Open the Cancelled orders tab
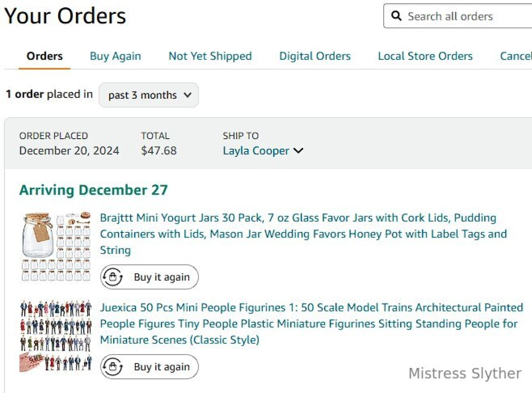This screenshot has height=393, width=532. [516, 56]
